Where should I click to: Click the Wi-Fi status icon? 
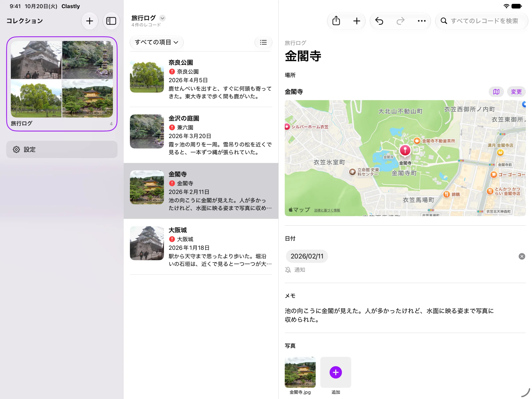tap(506, 6)
